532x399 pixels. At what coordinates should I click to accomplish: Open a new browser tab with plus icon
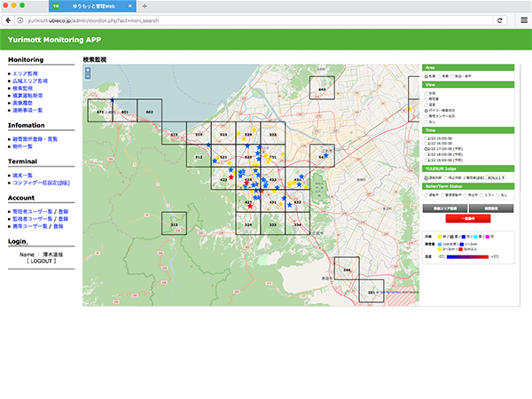[x=145, y=5]
